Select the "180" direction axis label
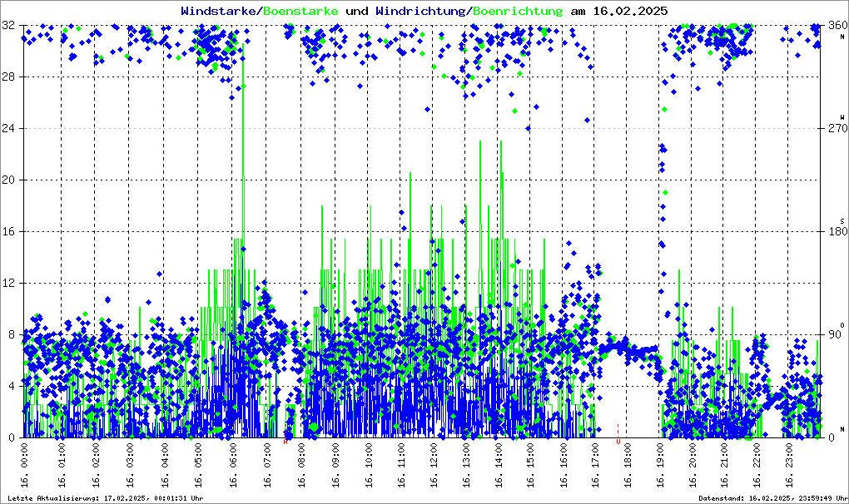Viewport: 849px width, 504px height. click(838, 231)
